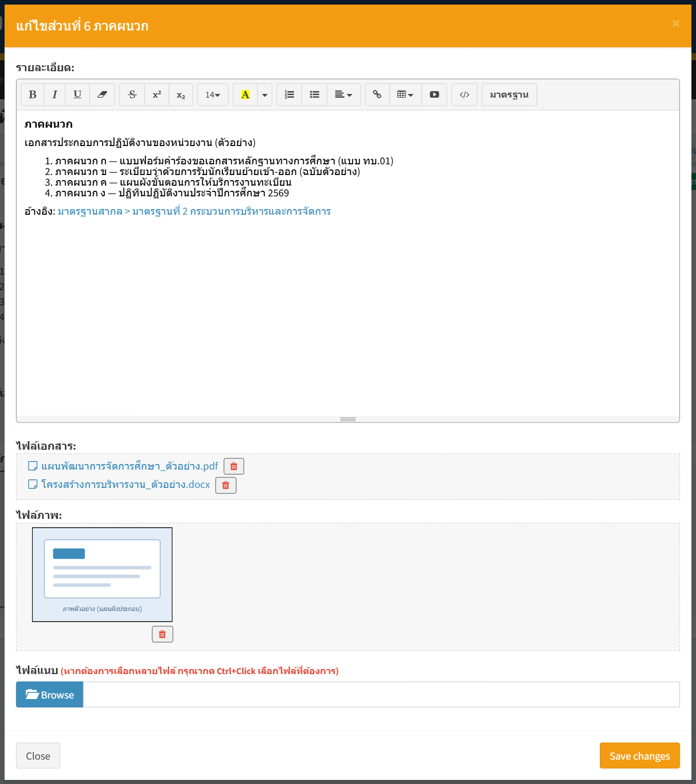The height and width of the screenshot is (784, 696).
Task: Insert a numbered list
Action: pos(289,95)
